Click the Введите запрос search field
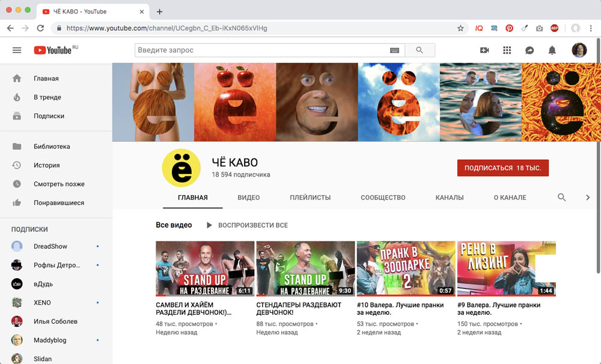The height and width of the screenshot is (364, 601). pos(261,50)
